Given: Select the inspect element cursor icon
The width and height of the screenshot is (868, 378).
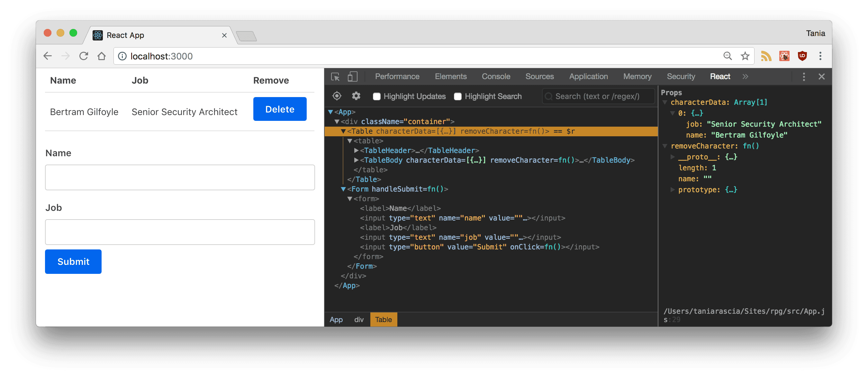Looking at the screenshot, I should pyautogui.click(x=335, y=77).
